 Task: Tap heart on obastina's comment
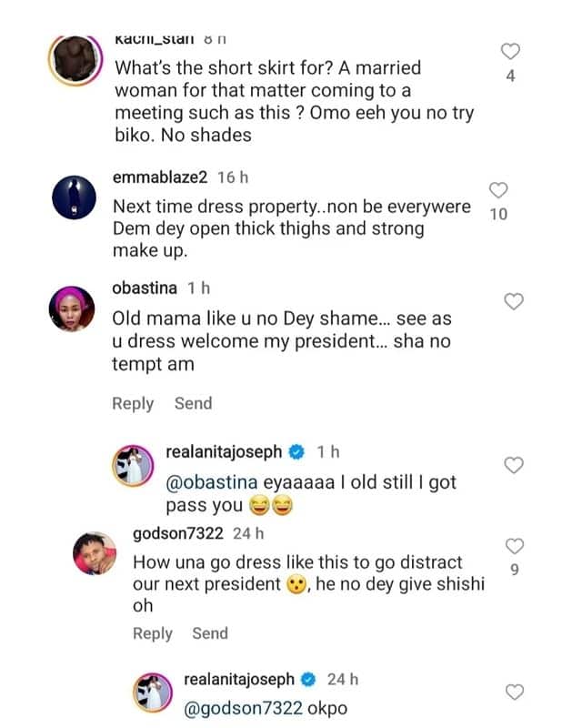(514, 300)
